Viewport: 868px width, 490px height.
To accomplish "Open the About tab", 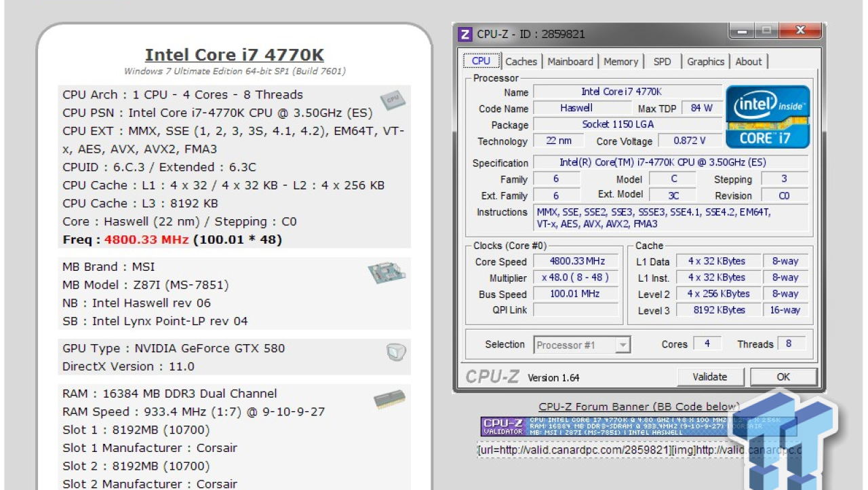I will click(749, 61).
